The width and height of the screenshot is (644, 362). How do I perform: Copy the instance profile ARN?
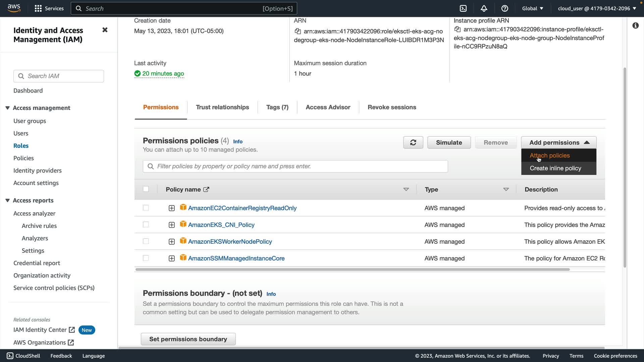point(457,29)
